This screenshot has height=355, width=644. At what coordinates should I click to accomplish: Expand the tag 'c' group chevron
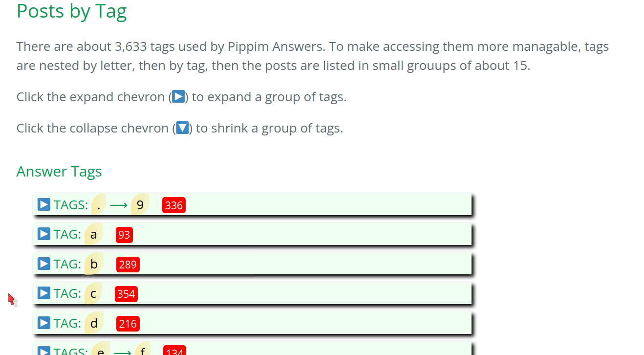[x=44, y=293]
